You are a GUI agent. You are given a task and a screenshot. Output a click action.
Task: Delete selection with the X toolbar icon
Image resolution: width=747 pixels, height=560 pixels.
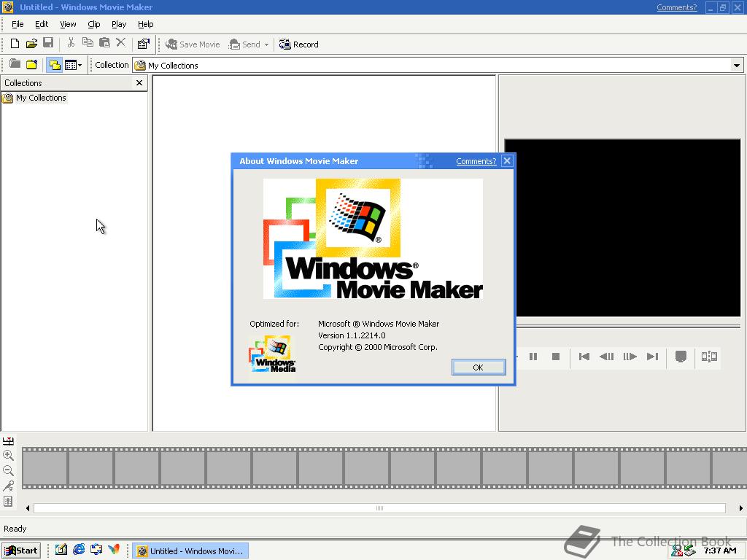[x=121, y=43]
